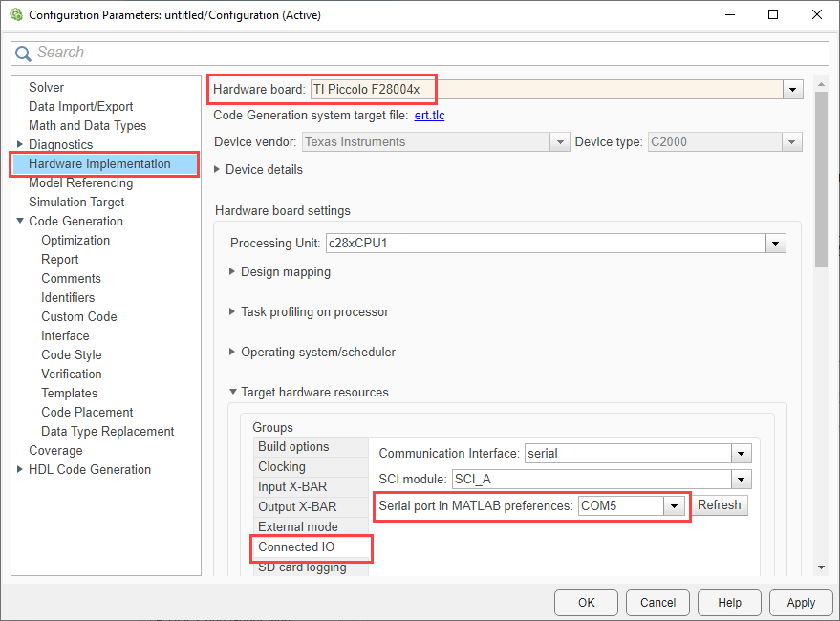Open the SCI module dropdown
Screen dimensions: 840x621
pos(741,480)
